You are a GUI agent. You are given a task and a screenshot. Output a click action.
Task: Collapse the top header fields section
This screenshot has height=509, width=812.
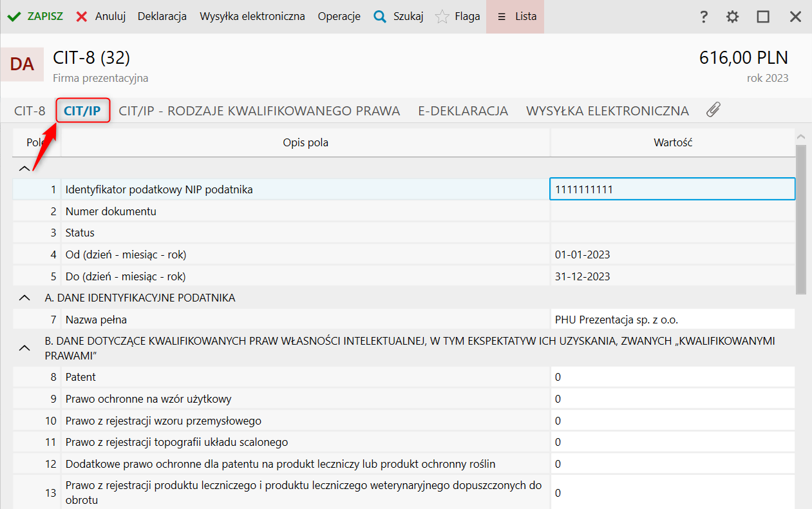(24, 168)
